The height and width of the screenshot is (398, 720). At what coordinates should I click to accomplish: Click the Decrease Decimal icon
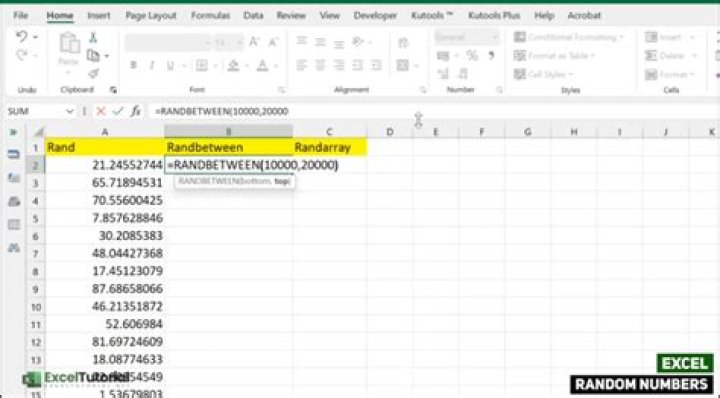463,73
